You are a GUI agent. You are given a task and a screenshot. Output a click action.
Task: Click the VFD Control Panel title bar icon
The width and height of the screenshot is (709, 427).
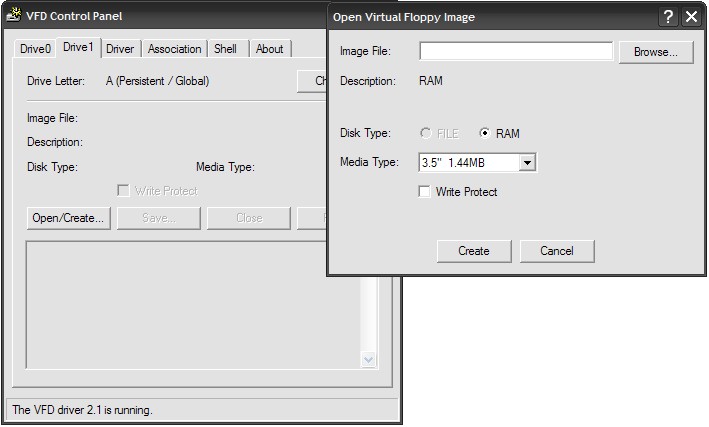[14, 16]
